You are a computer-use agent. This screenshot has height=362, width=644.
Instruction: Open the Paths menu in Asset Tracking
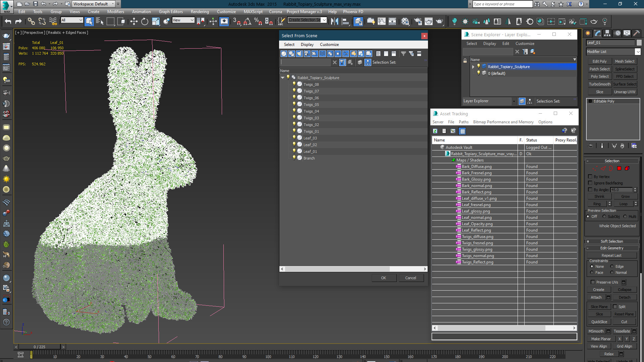tap(464, 122)
